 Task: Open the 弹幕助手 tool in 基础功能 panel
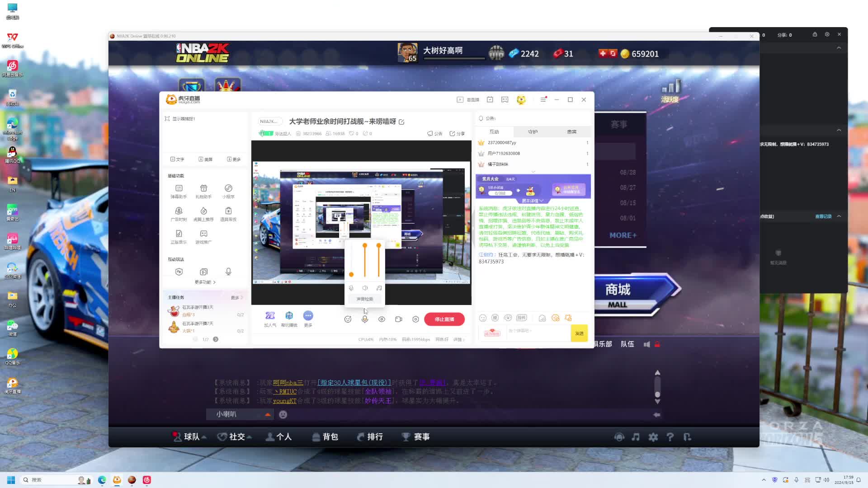[x=179, y=190]
